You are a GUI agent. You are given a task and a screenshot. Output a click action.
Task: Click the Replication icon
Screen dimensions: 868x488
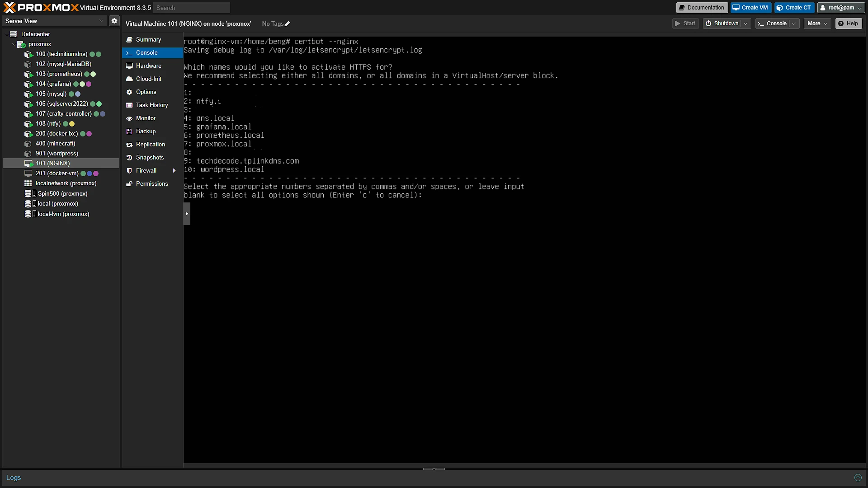[x=129, y=145]
